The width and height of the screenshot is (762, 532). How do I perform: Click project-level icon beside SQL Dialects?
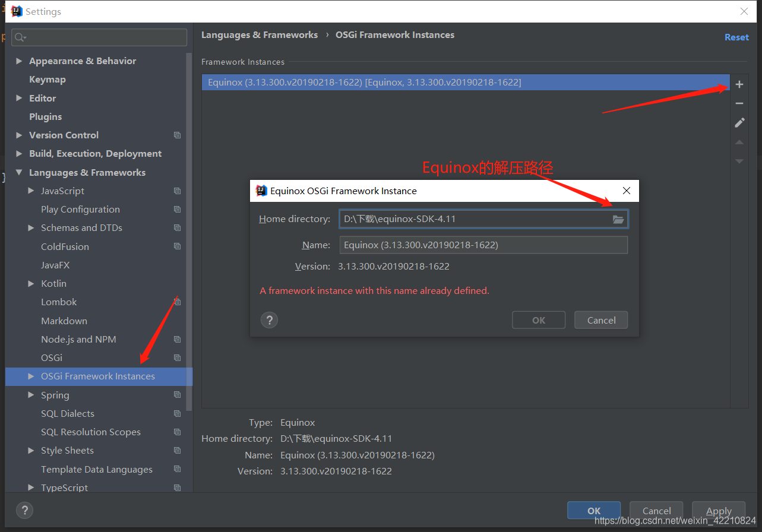point(177,414)
